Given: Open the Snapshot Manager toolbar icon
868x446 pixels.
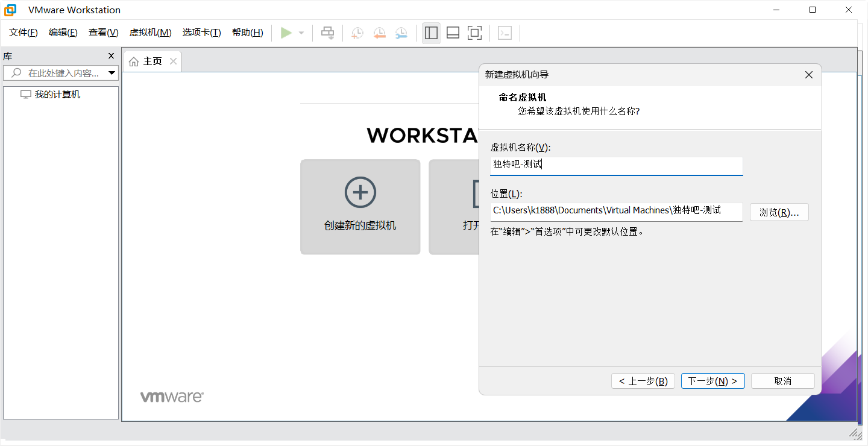Looking at the screenshot, I should coord(401,33).
